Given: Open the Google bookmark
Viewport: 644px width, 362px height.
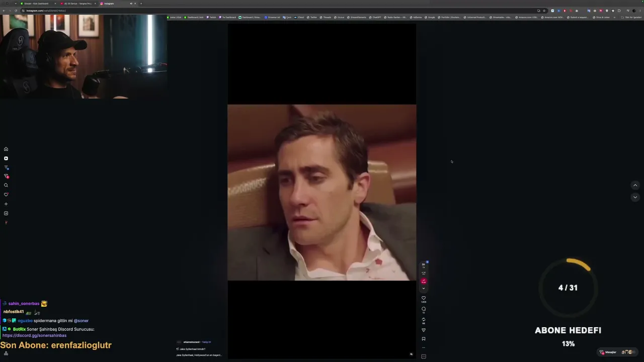Looking at the screenshot, I should tap(430, 17).
